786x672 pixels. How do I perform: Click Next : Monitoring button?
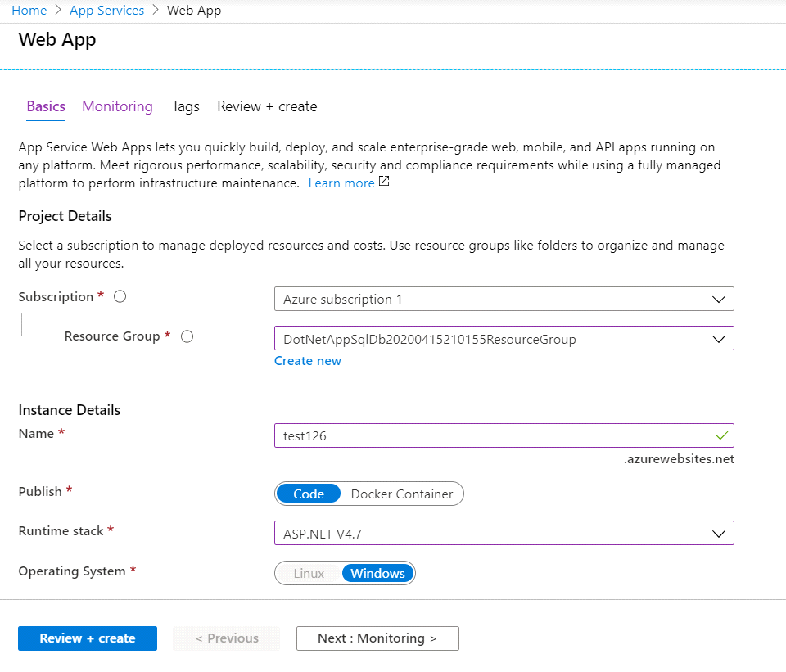click(x=377, y=638)
